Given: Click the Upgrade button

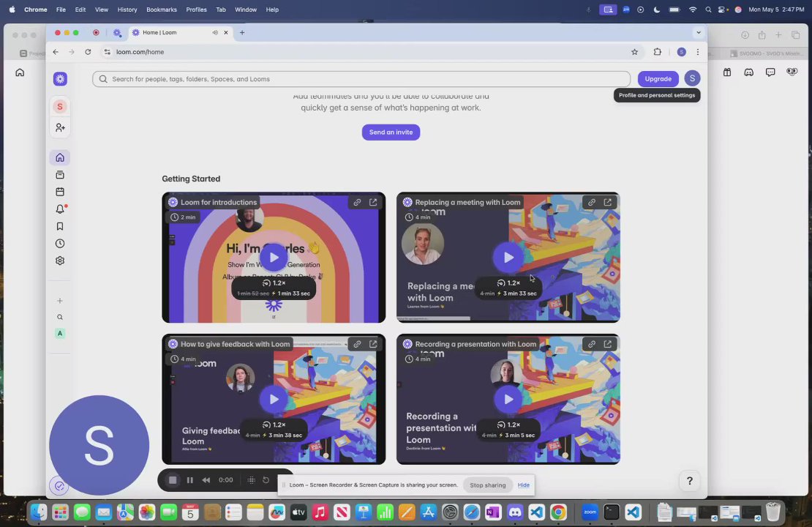Looking at the screenshot, I should [658, 79].
